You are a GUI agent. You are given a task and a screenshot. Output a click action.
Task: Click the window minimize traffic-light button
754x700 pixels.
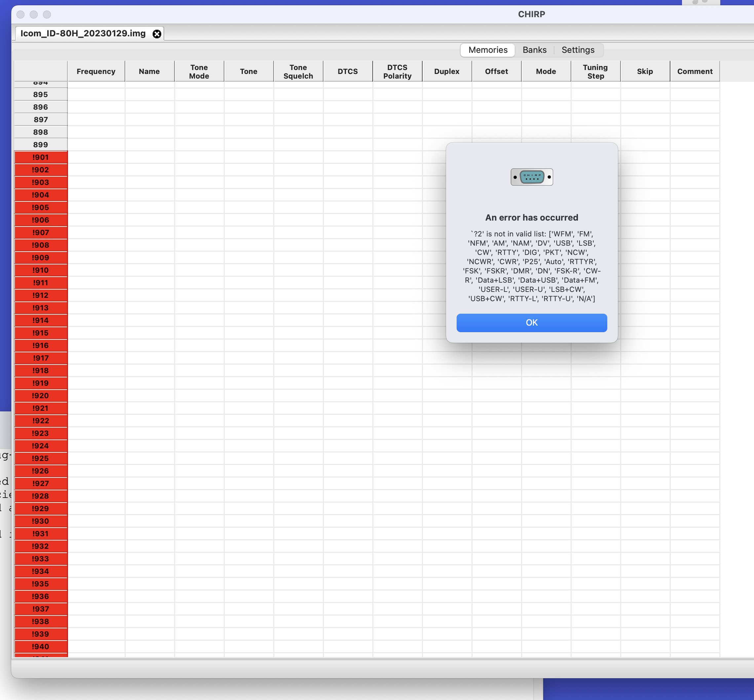tap(34, 15)
